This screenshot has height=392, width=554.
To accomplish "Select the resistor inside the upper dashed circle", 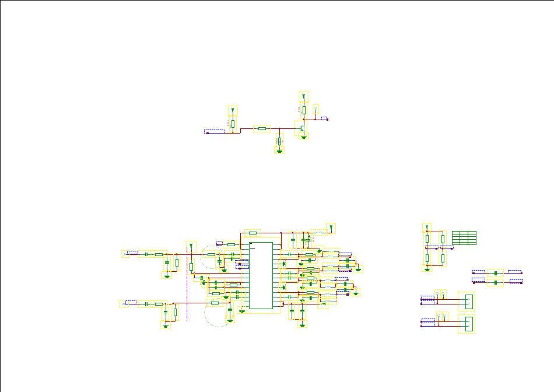I will (x=211, y=254).
